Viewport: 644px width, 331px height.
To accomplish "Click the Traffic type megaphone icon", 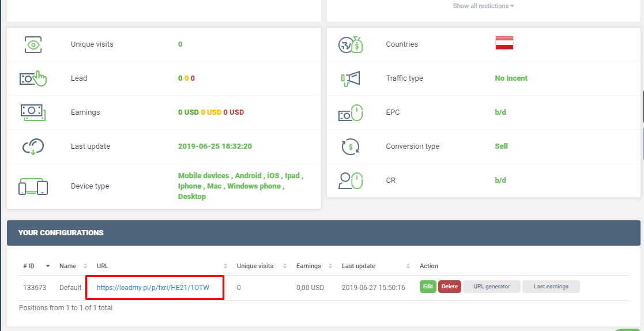I will tap(350, 78).
